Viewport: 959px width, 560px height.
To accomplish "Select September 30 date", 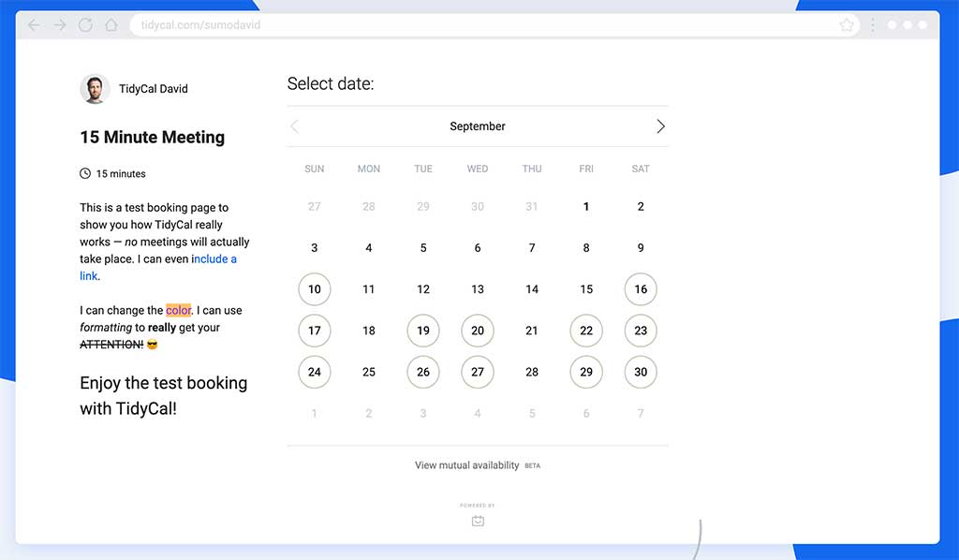I will click(641, 372).
